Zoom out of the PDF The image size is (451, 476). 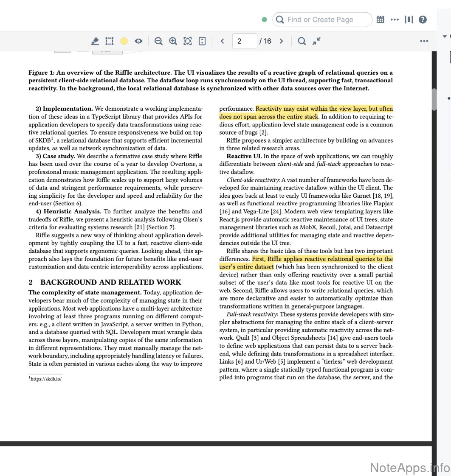point(158,41)
